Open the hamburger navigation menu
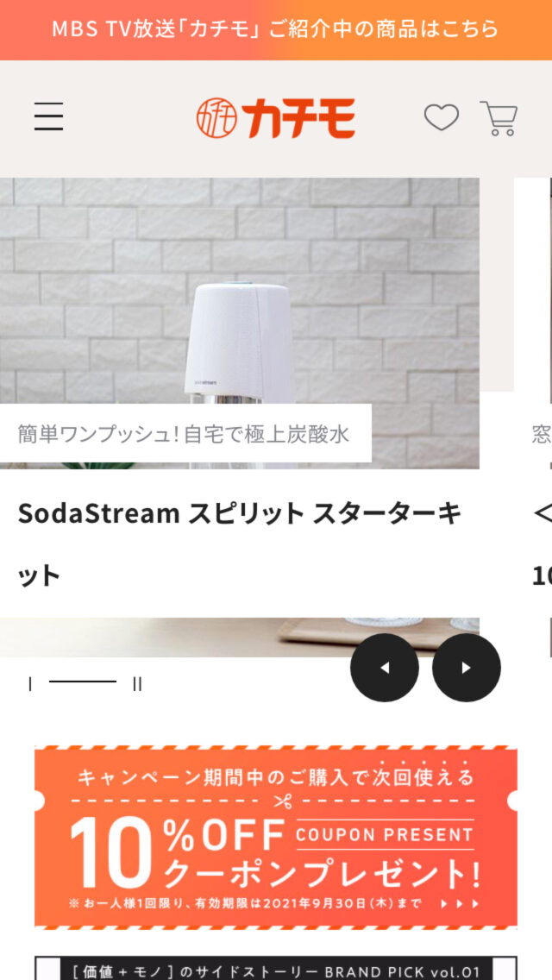Viewport: 552px width, 980px height. pos(49,116)
